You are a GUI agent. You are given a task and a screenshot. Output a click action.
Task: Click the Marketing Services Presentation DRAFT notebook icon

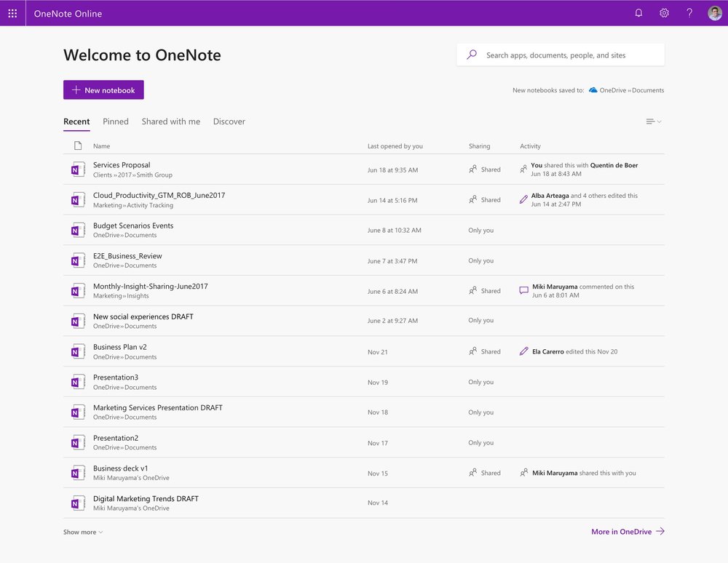point(78,412)
